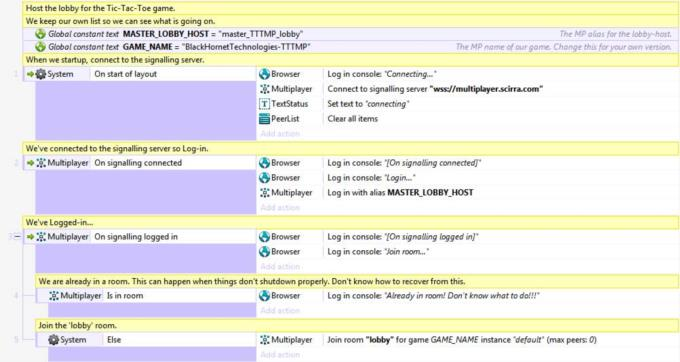Click Browser icon for 'Already in room!' log
Image resolution: width=680 pixels, height=362 pixels.
pyautogui.click(x=265, y=296)
